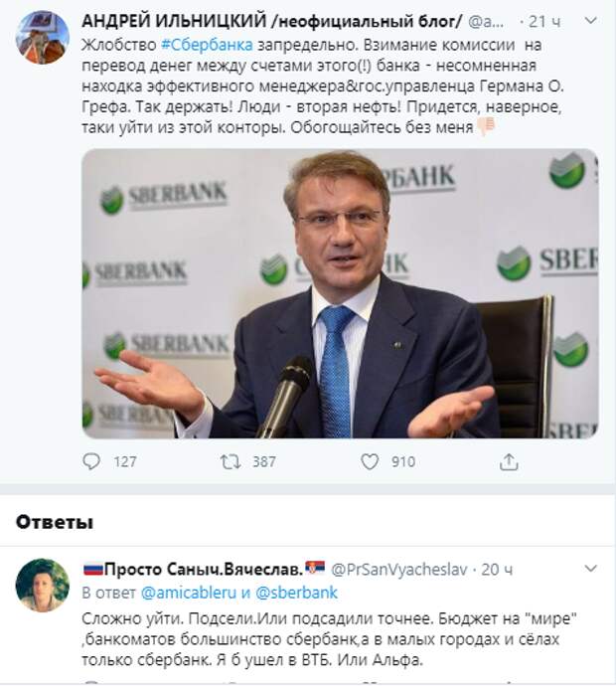Open Андрей Ильницкий's profile avatar
The image size is (616, 686).
coord(42,38)
